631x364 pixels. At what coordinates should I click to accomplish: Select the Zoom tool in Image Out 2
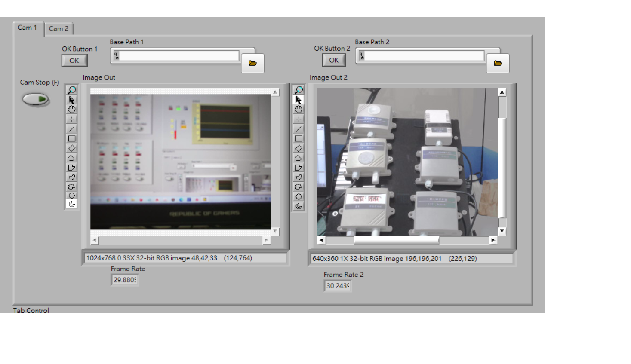pyautogui.click(x=299, y=90)
